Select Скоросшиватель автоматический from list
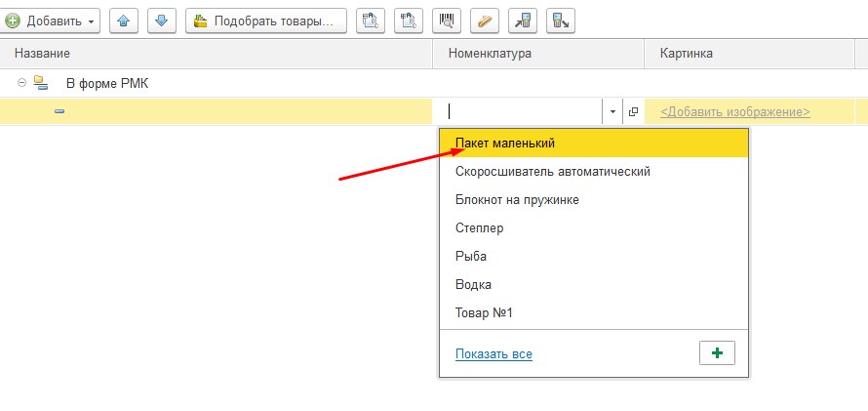 593,171
